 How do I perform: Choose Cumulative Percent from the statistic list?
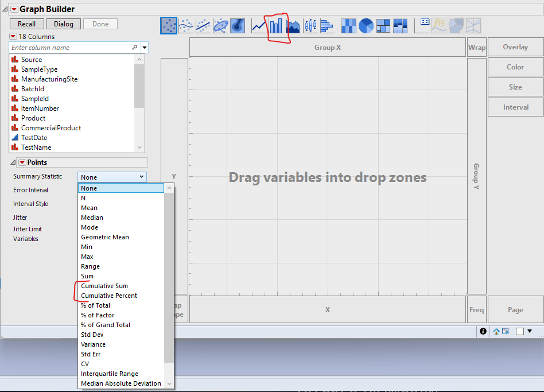(109, 296)
